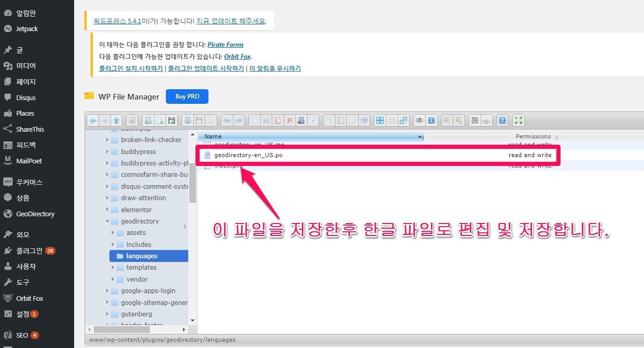This screenshot has height=348, width=644.
Task: Click the create archive icon
Action: tap(458, 120)
